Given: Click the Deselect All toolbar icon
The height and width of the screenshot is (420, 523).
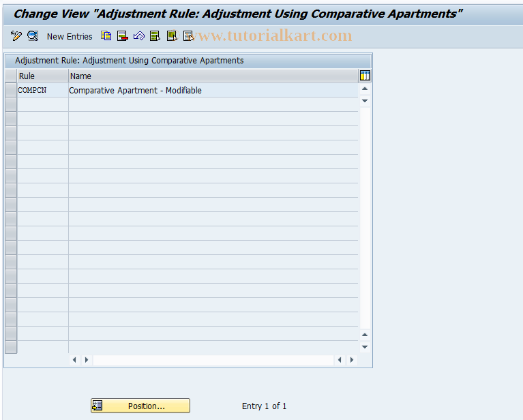Looking at the screenshot, I should click(188, 35).
